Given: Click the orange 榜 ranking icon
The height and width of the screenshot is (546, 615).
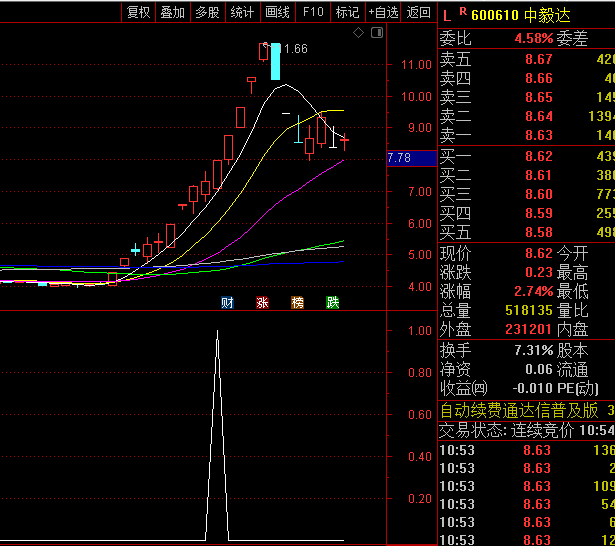Looking at the screenshot, I should (297, 302).
